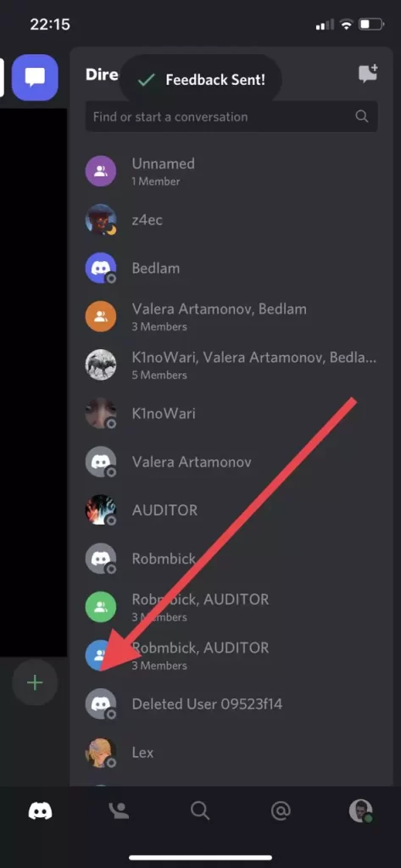This screenshot has width=401, height=868.
Task: Open the Search tab magnifier icon
Action: [200, 811]
